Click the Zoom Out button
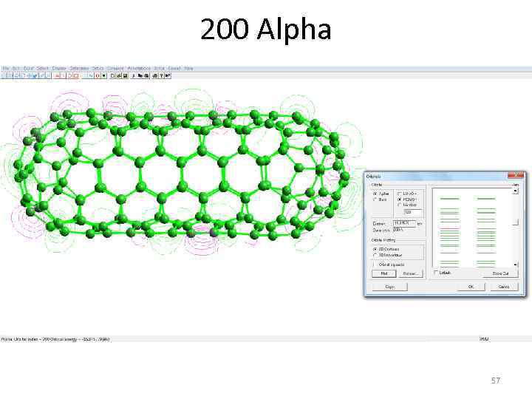532x399 pixels. coord(500,273)
